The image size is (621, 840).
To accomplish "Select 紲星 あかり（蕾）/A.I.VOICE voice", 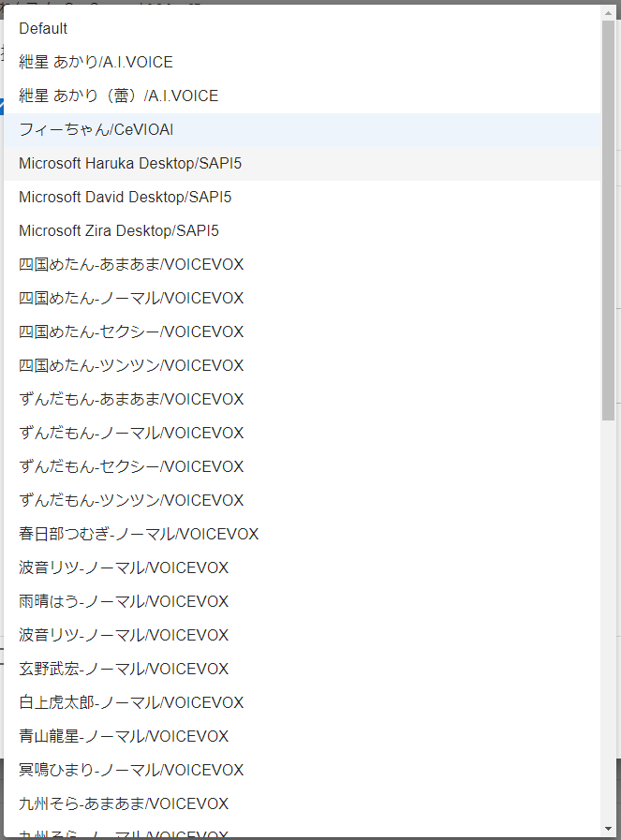I will click(118, 96).
